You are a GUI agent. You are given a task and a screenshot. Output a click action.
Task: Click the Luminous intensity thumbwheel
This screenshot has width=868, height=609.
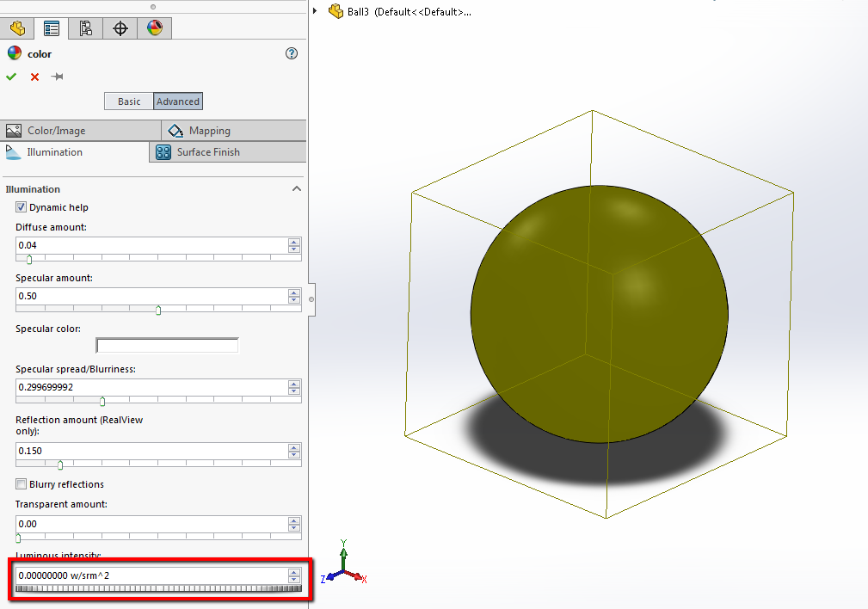coord(158,588)
